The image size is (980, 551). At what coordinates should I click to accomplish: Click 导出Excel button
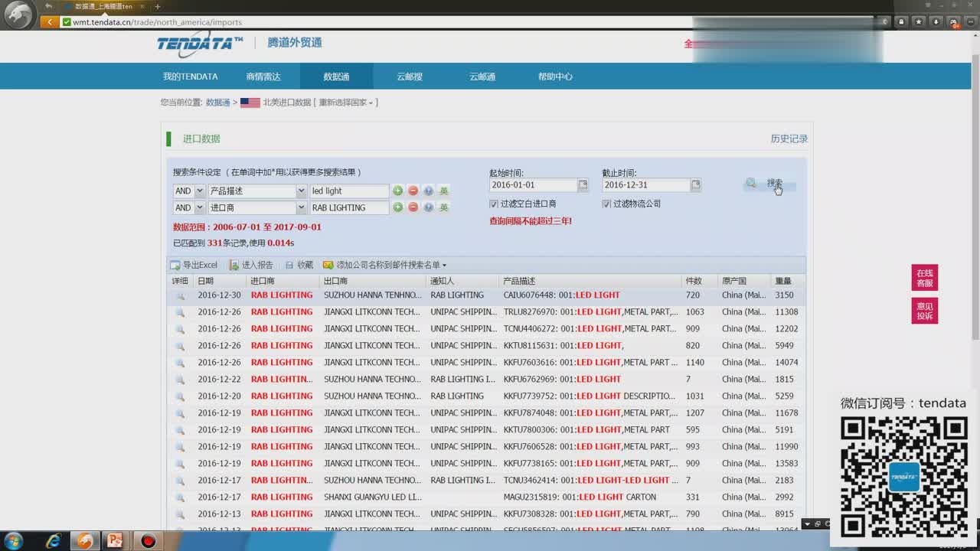click(194, 265)
